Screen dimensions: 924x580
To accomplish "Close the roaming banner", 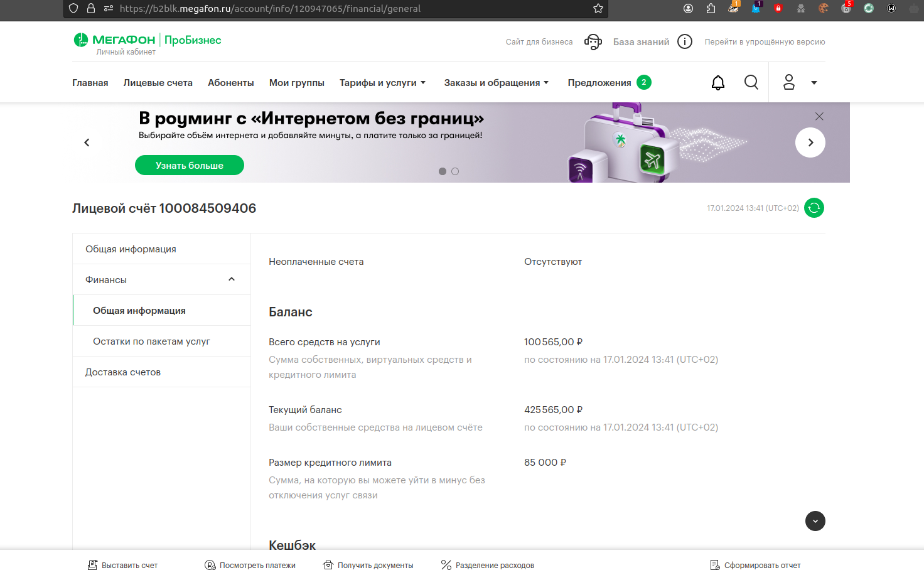I will point(819,116).
